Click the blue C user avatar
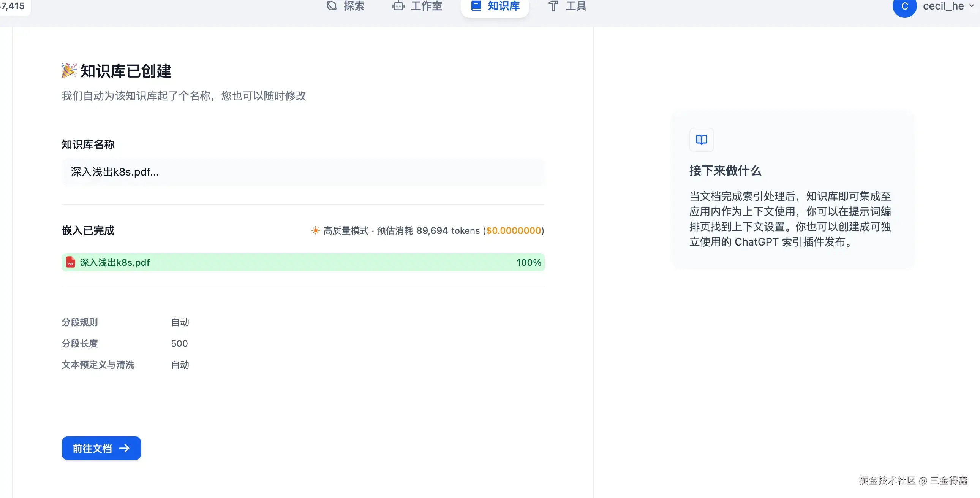The width and height of the screenshot is (980, 498). 904,6
